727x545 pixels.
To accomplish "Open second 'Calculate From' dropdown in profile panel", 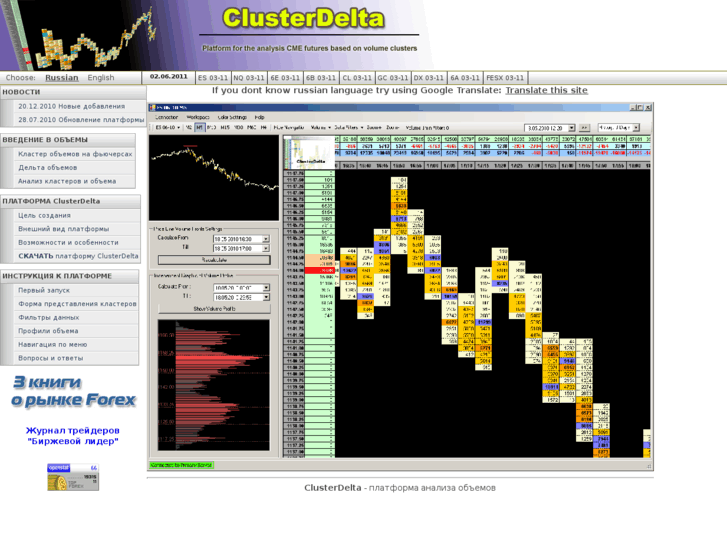I will (266, 288).
